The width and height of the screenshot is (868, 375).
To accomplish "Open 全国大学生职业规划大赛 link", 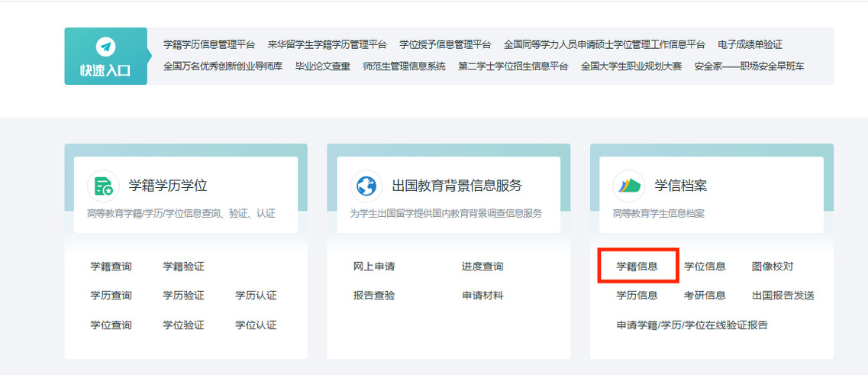I will point(631,66).
